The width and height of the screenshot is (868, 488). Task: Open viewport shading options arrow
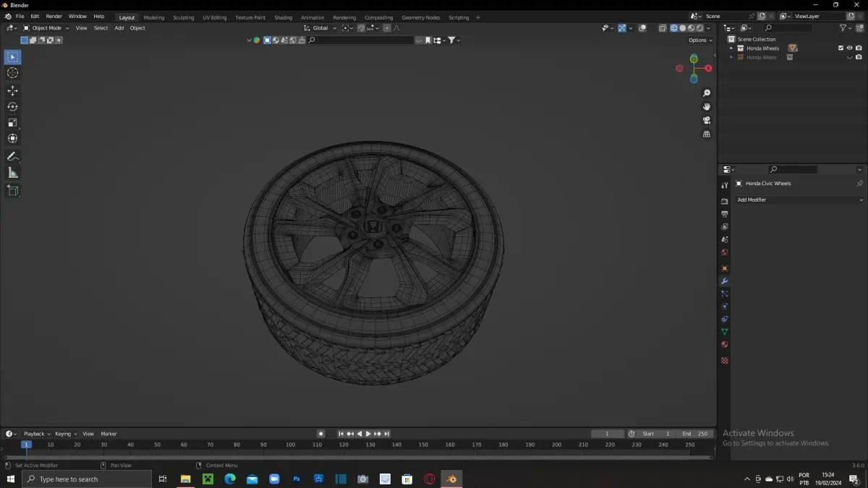pyautogui.click(x=709, y=28)
